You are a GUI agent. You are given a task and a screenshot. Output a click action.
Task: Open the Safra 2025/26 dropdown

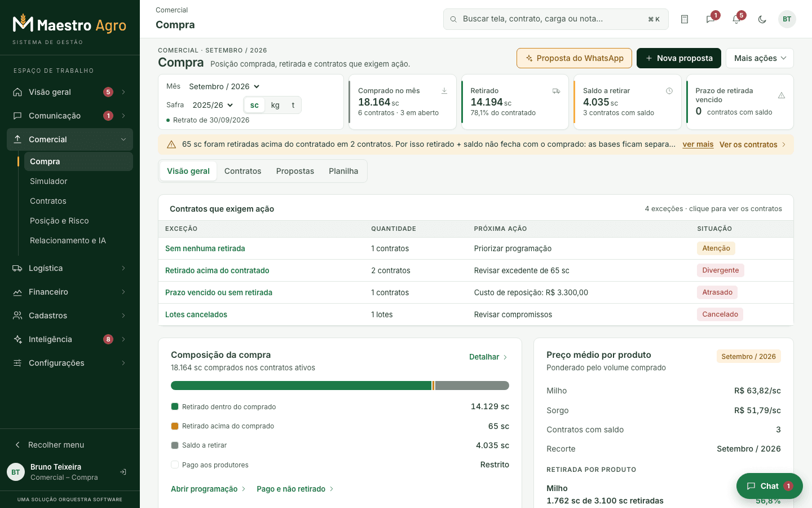(x=213, y=105)
